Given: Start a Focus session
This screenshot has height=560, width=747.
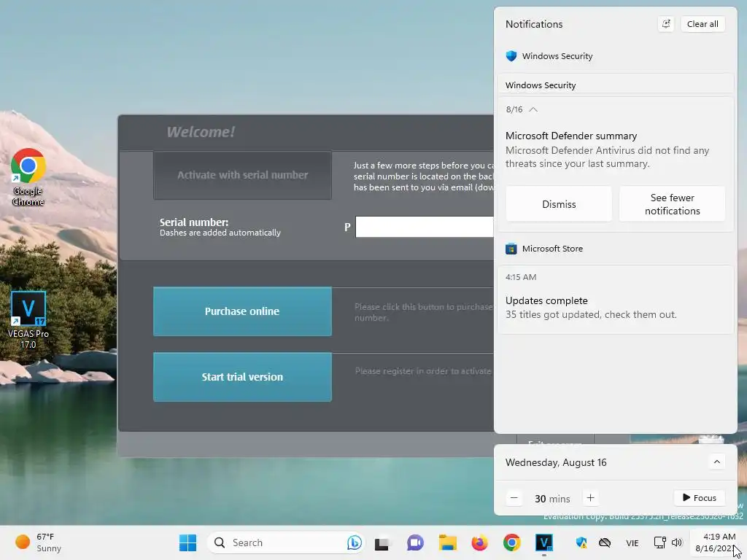Looking at the screenshot, I should 700,497.
